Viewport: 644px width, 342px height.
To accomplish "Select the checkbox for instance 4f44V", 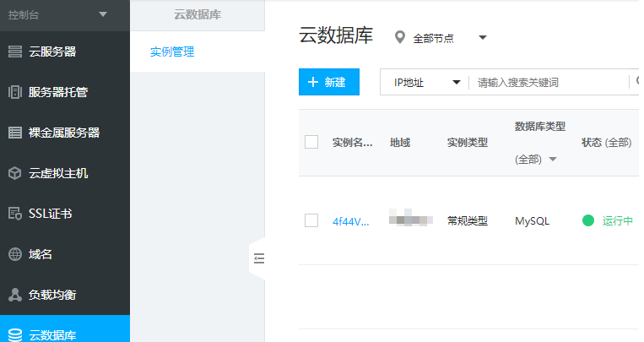I will click(x=311, y=220).
